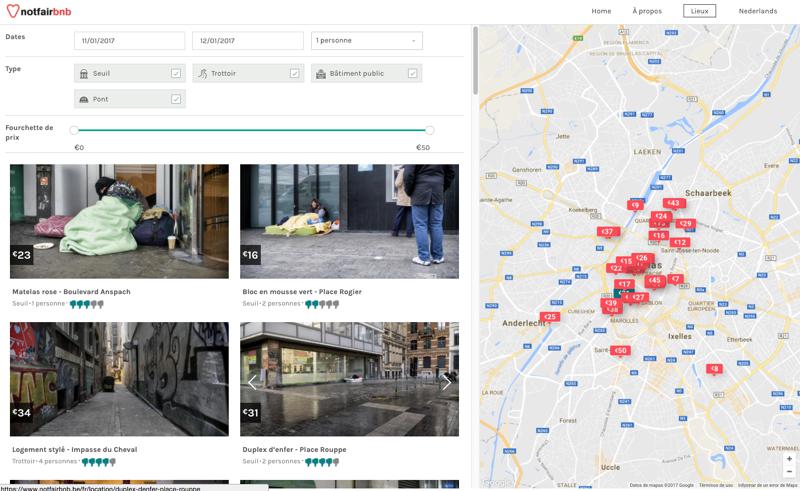This screenshot has width=800, height=491.
Task: Click the €50 maximum price slider handle
Action: tap(430, 130)
